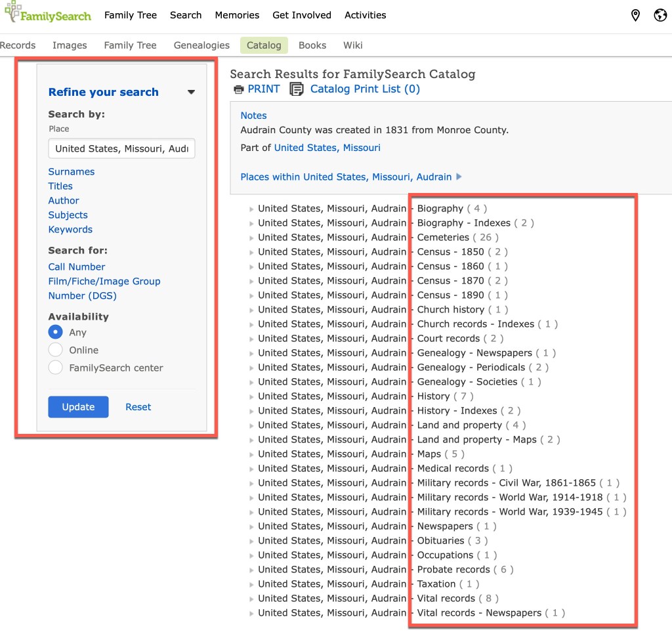Expand the Probate records row

[251, 570]
